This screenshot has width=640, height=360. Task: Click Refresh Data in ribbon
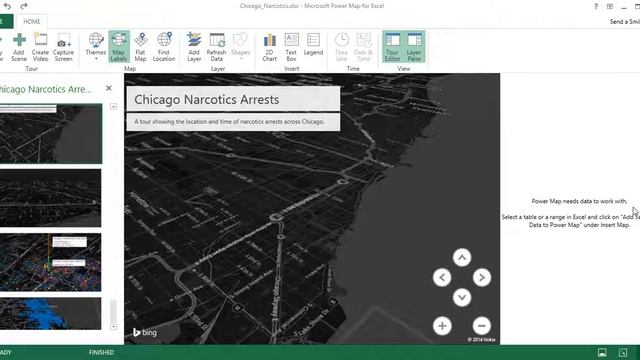click(x=216, y=47)
